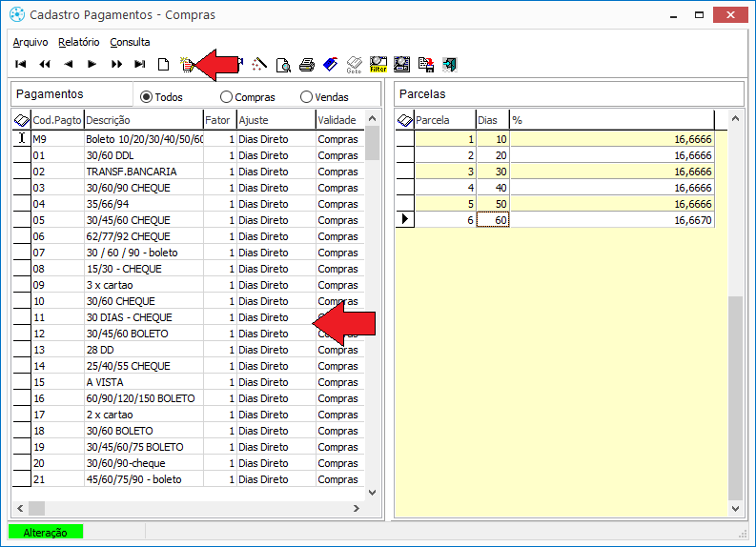Viewport: 756px width, 547px height.
Task: Print using the printer icon
Action: [307, 65]
